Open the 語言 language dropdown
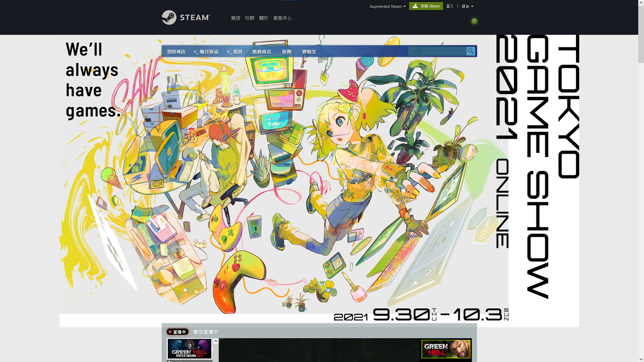This screenshot has width=644, height=362. pos(467,6)
